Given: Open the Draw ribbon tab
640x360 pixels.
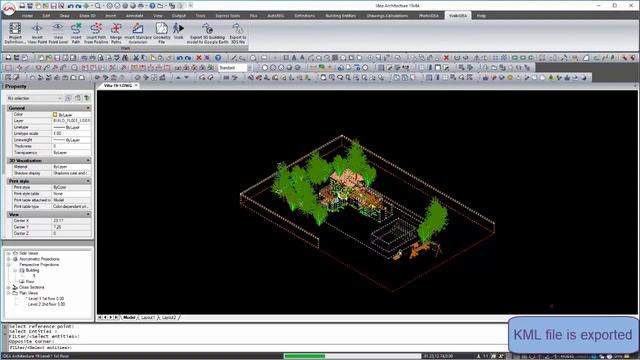Looking at the screenshot, I should click(x=64, y=16).
